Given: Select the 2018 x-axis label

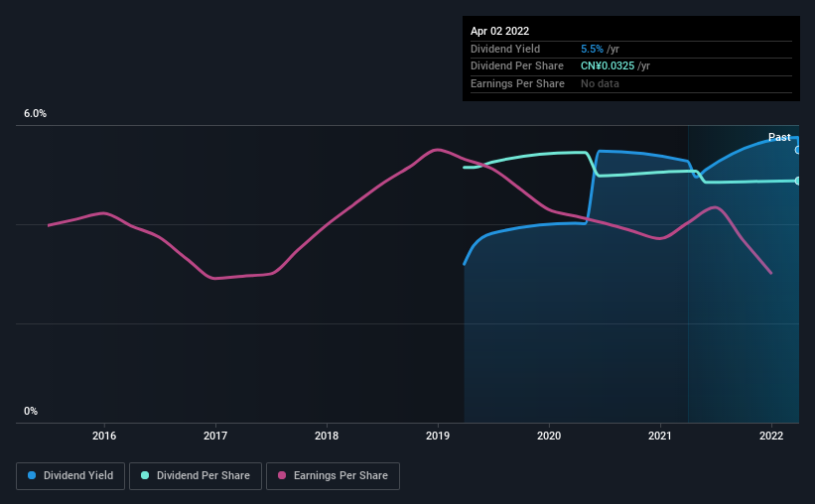Looking at the screenshot, I should point(327,436).
